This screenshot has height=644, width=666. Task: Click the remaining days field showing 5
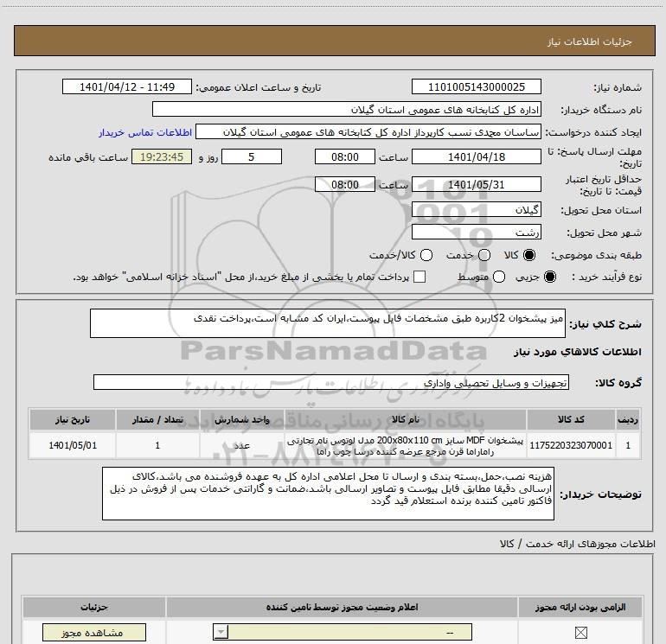pos(252,156)
